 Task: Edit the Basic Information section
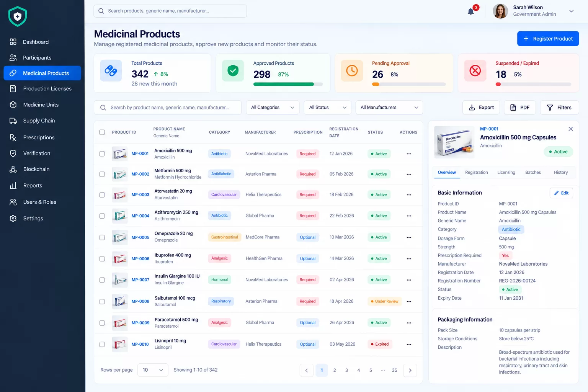point(561,193)
